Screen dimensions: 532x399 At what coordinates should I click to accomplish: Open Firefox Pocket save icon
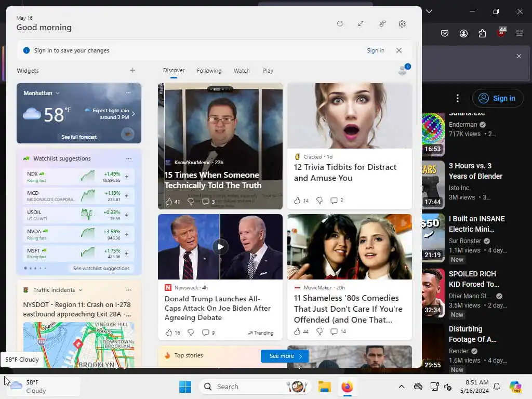(x=445, y=33)
